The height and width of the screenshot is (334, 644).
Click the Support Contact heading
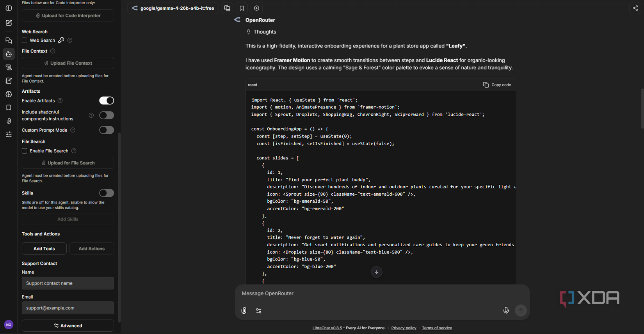(39, 263)
